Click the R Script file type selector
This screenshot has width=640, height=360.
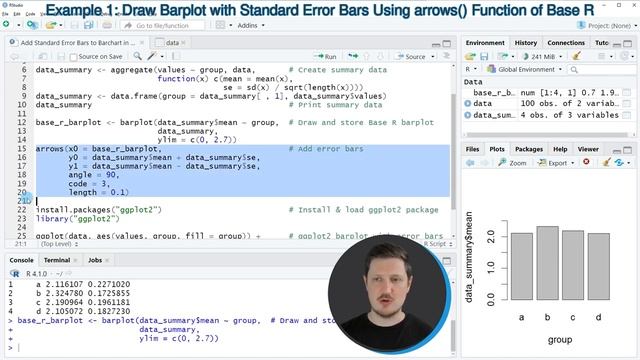pyautogui.click(x=437, y=244)
